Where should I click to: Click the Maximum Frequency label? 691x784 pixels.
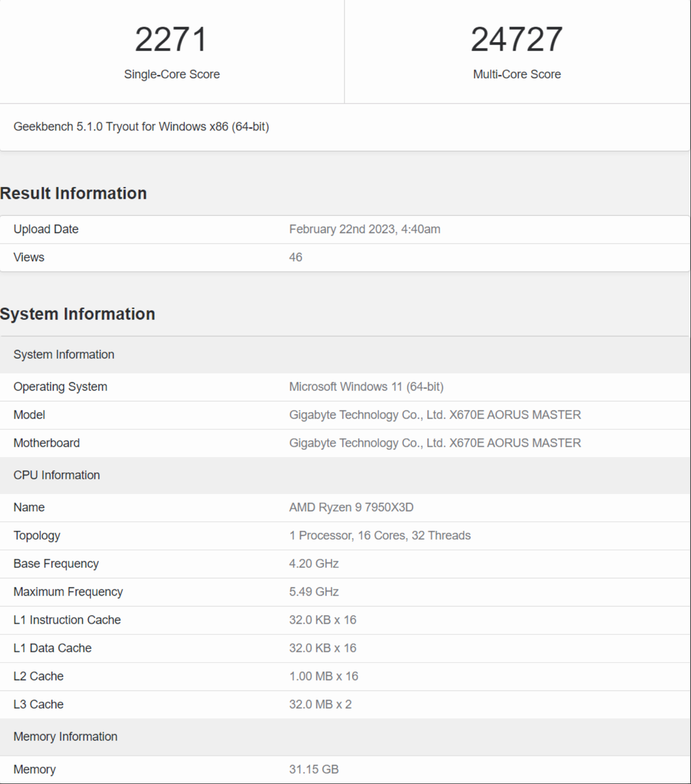(68, 592)
